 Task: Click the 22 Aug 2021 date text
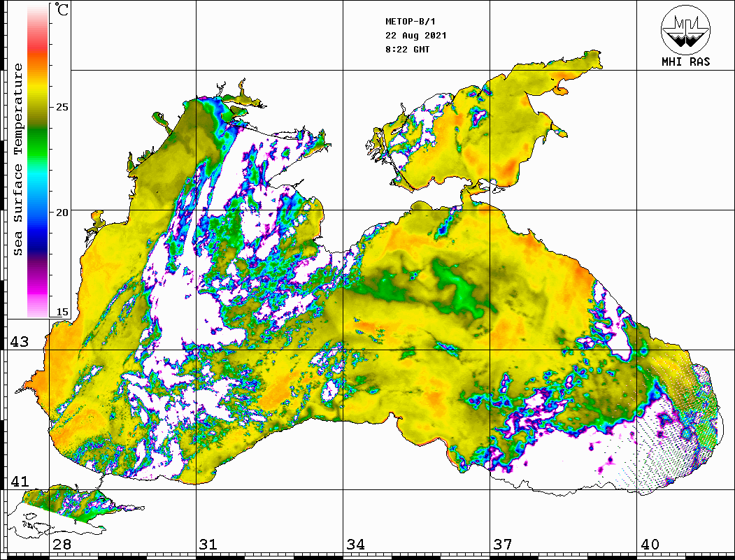(x=416, y=36)
